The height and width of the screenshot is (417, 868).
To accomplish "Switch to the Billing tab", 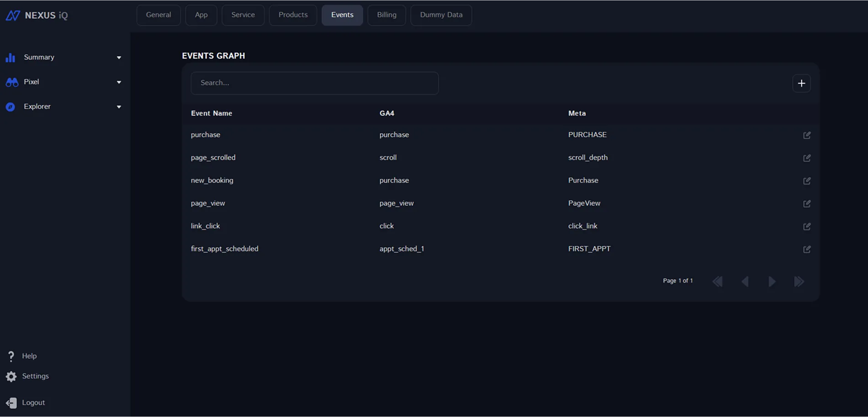I will tap(386, 15).
